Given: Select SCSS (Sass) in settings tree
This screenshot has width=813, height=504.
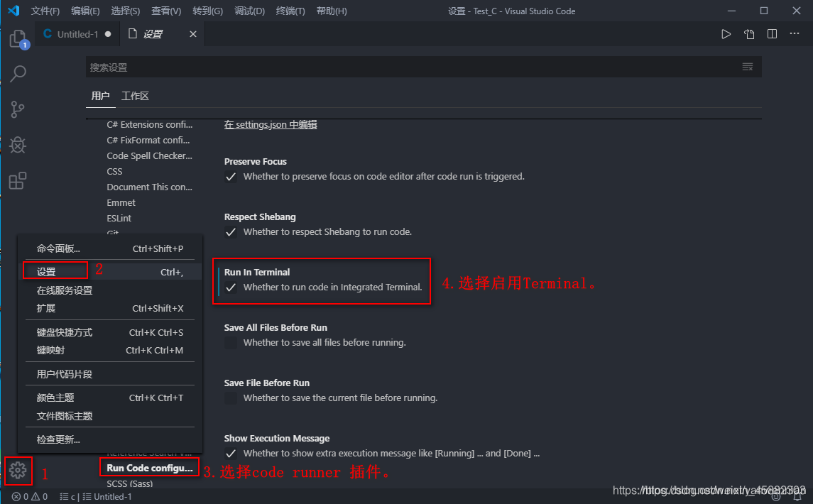Looking at the screenshot, I should (130, 484).
